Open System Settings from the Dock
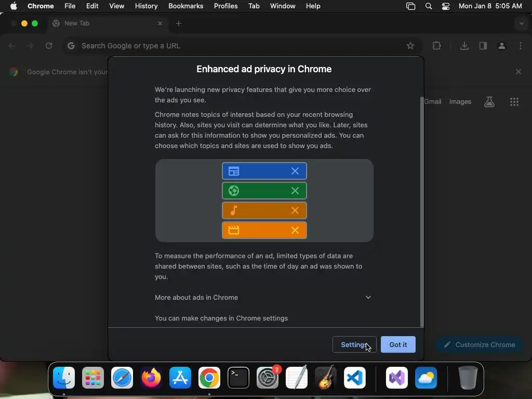This screenshot has width=532, height=399. click(x=268, y=378)
